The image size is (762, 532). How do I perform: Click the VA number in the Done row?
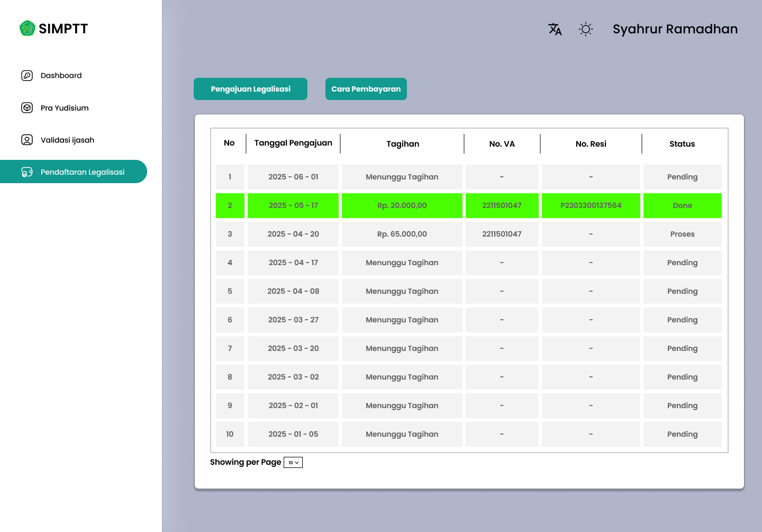click(x=502, y=205)
